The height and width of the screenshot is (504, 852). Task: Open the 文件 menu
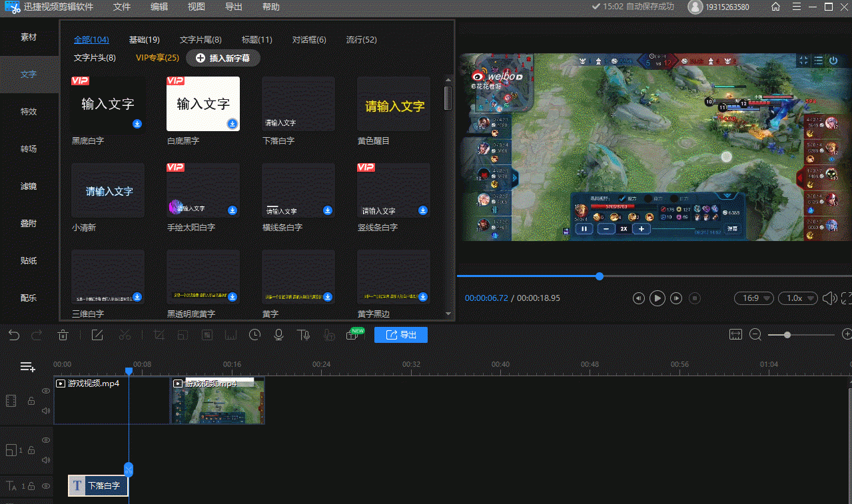coord(122,7)
